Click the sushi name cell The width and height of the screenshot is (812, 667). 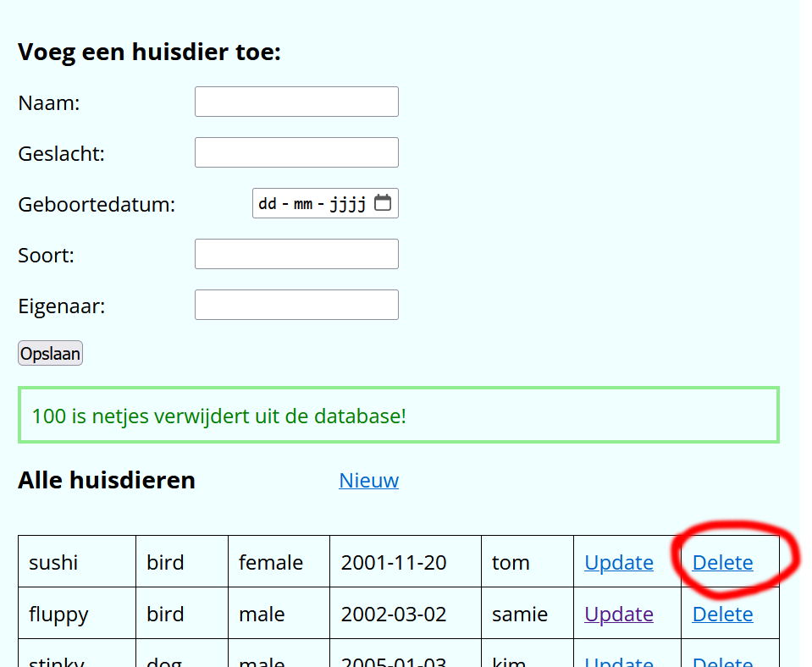(54, 563)
